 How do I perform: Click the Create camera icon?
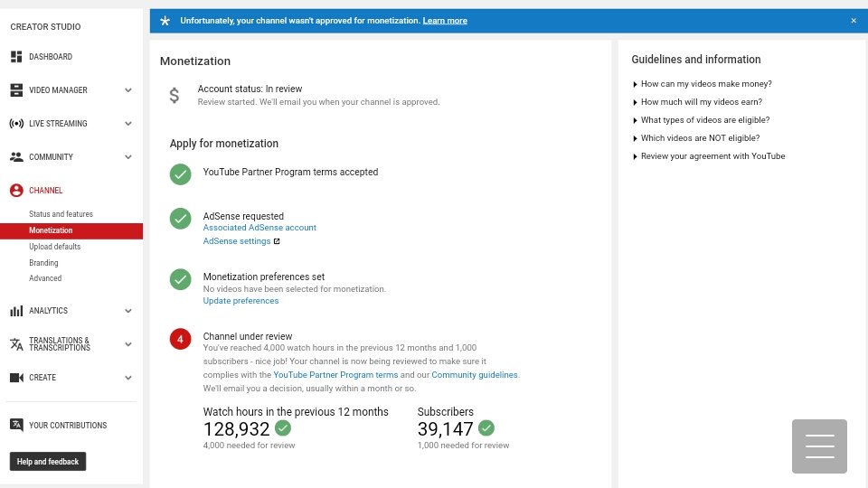click(x=16, y=378)
